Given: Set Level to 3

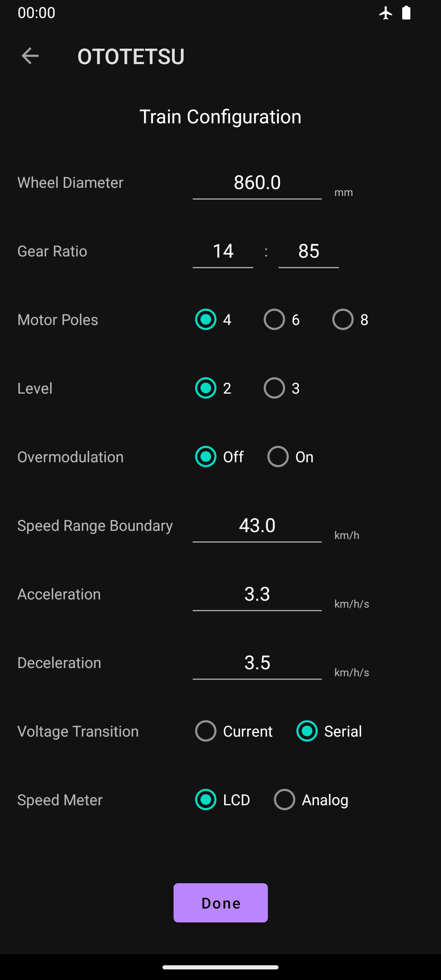Looking at the screenshot, I should tap(282, 388).
